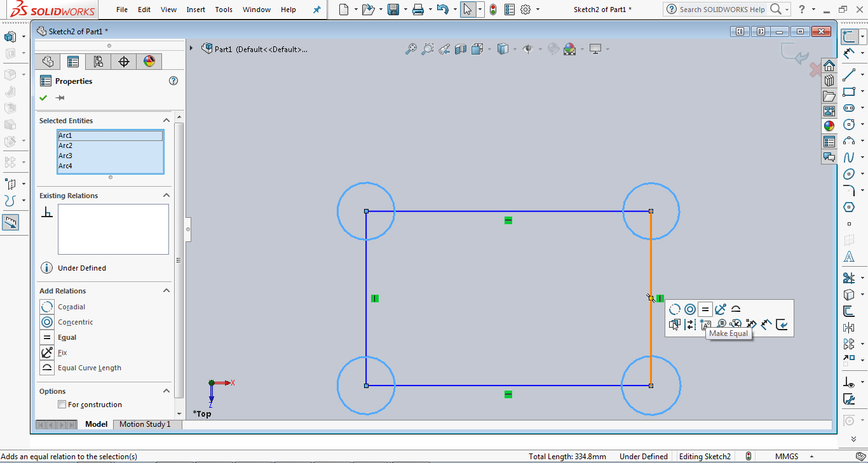Switch to the ConfigurationManager tab
This screenshot has width=868, height=463.
[98, 62]
